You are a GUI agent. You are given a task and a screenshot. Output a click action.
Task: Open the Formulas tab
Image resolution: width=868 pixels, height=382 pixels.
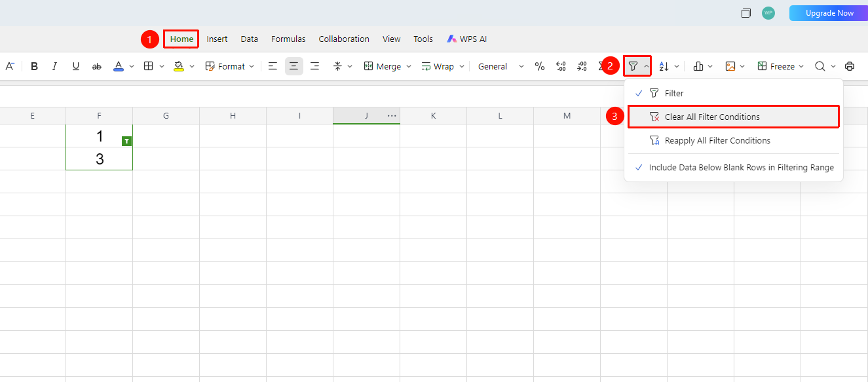[x=288, y=39]
